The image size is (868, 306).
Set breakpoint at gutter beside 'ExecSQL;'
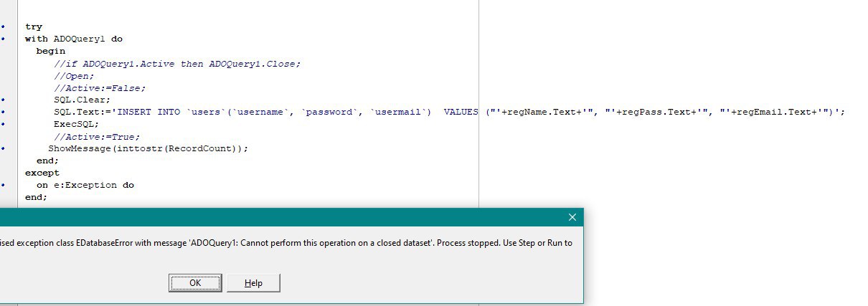pyautogui.click(x=3, y=124)
